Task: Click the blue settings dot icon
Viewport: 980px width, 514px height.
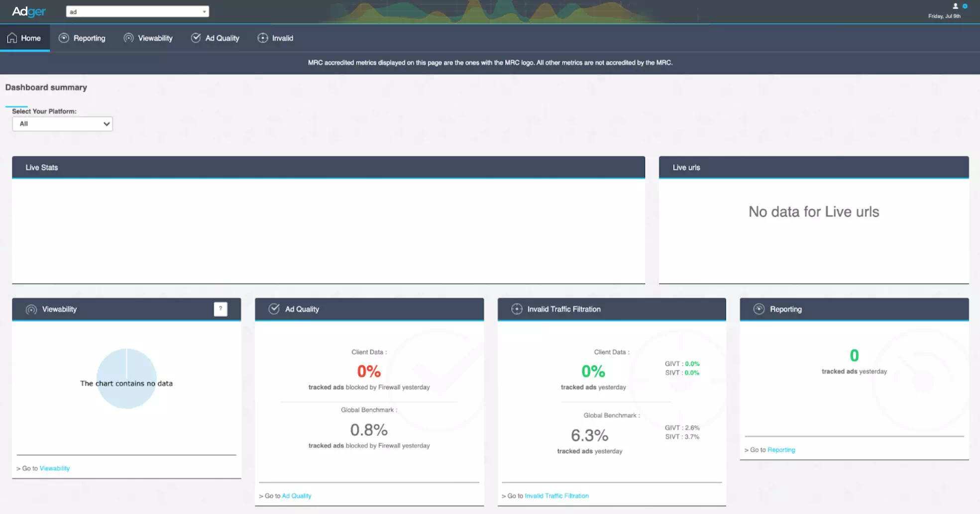Action: (965, 6)
